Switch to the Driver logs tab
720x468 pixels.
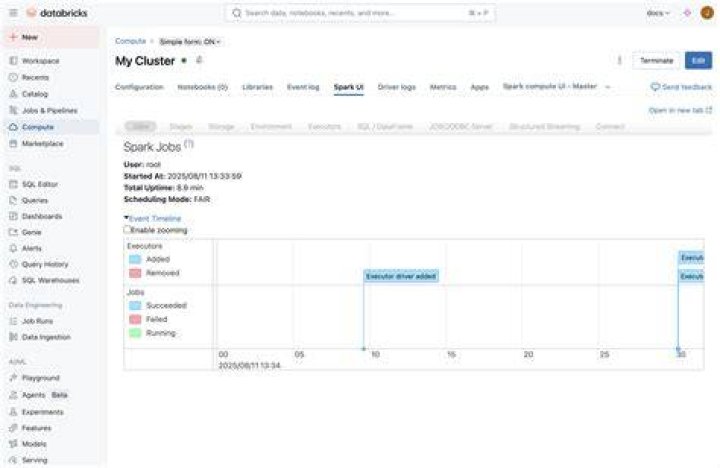tap(397, 87)
